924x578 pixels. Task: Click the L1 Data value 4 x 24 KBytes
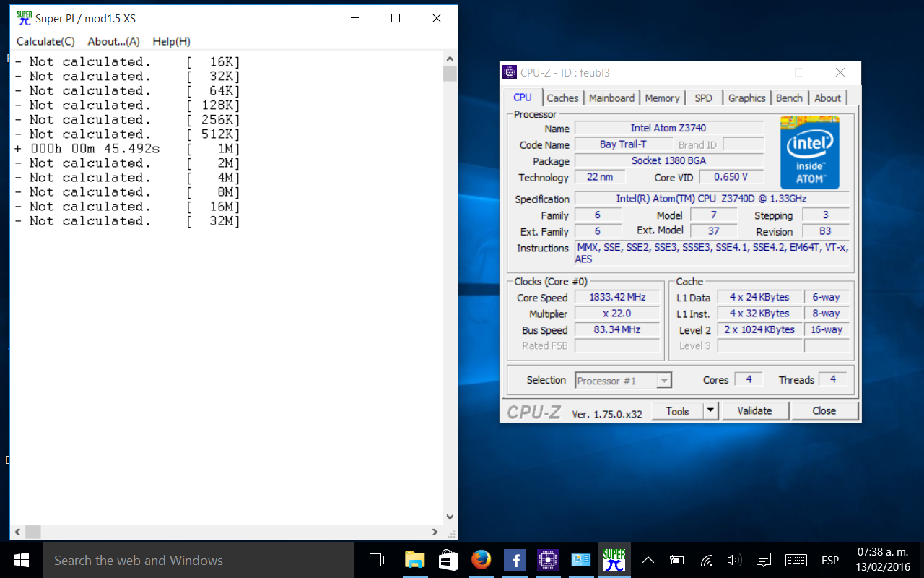pyautogui.click(x=759, y=297)
